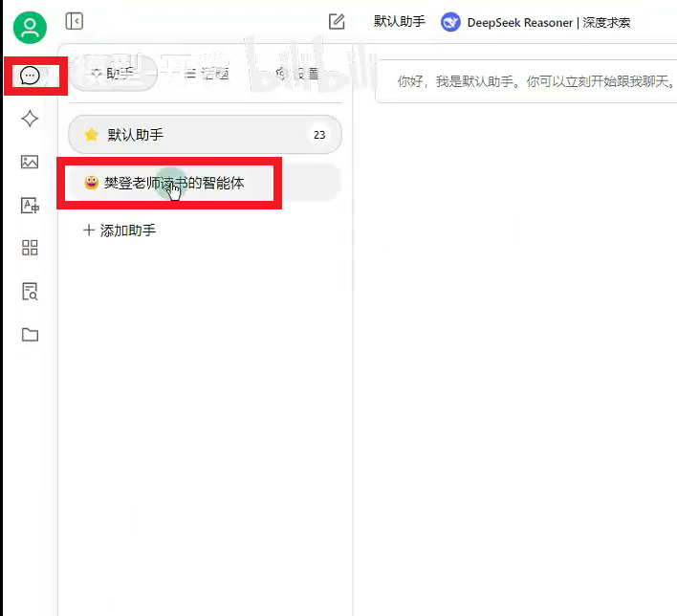Image resolution: width=677 pixels, height=616 pixels.
Task: Switch to the 话题 tab
Action: [x=207, y=74]
